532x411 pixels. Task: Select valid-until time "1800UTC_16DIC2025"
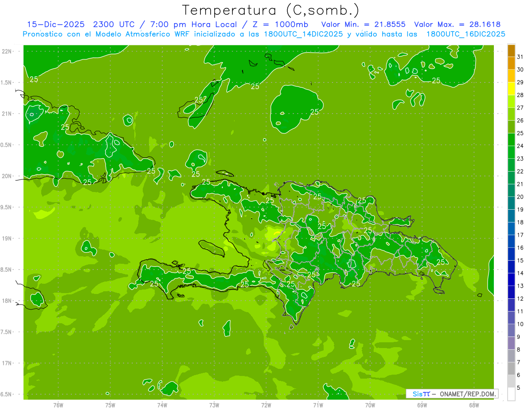coord(465,34)
